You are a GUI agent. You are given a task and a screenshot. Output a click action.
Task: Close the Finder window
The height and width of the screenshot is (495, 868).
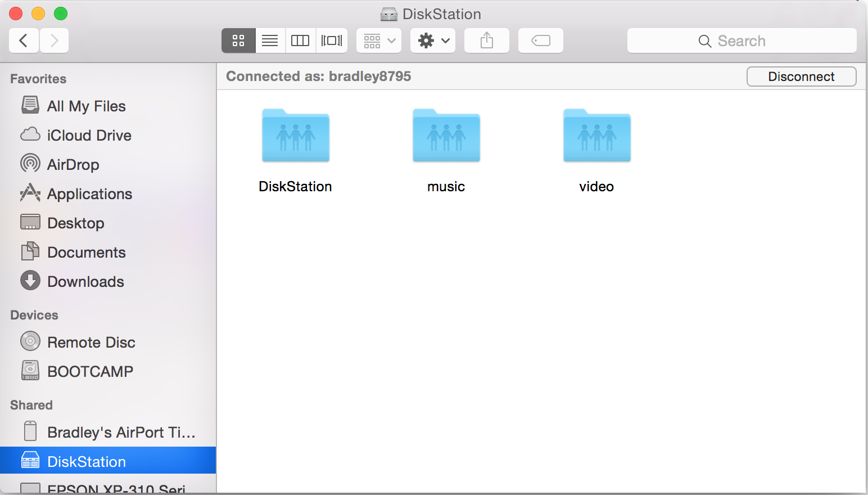[x=16, y=13]
